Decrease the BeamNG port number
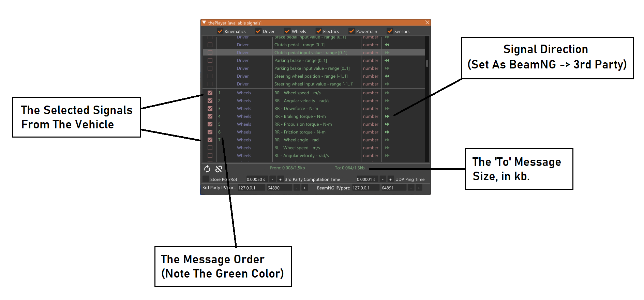The image size is (644, 300). click(411, 188)
